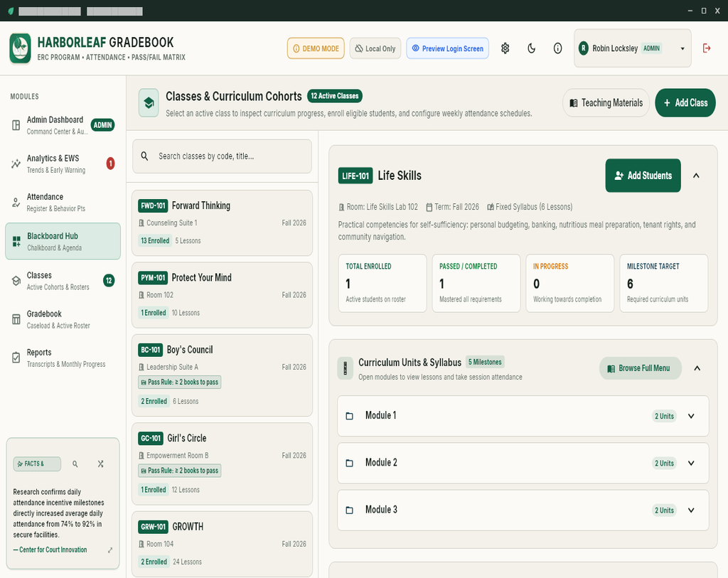This screenshot has width=728, height=578.
Task: Click the graduation cap icon beside Classes heading
Action: click(x=149, y=102)
